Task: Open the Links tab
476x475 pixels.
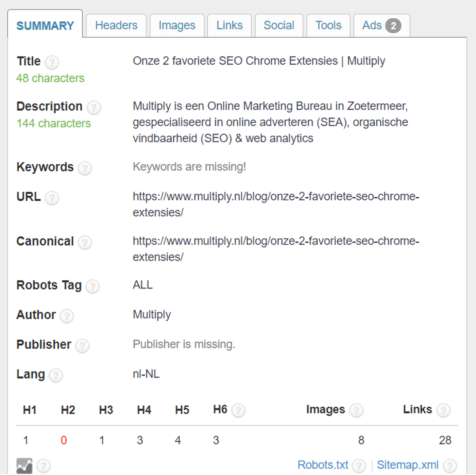Action: (x=230, y=26)
